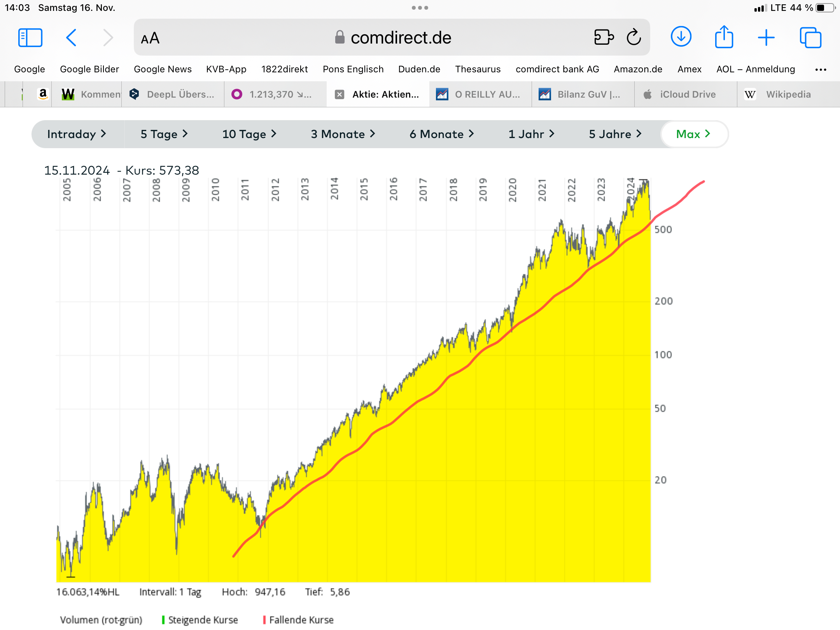Show the tab overview icon
Screen dimensions: 840x630
810,38
